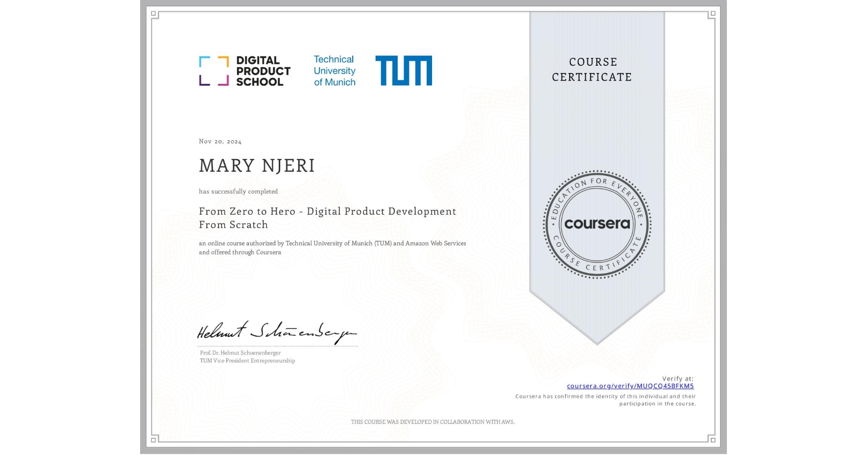Select the TUM blue logo mark

point(403,70)
